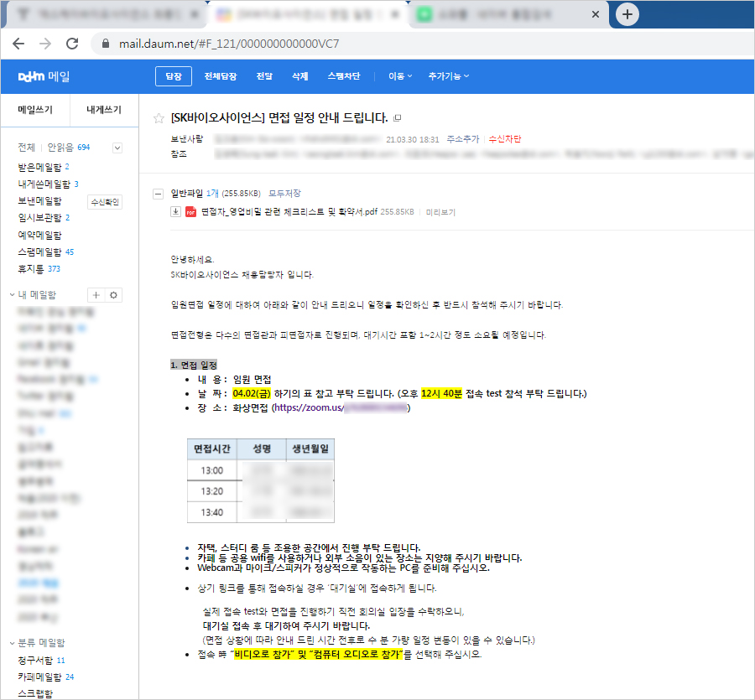755x700 pixels.
Task: Collapse the 일반파일 attachment section
Action: pyautogui.click(x=158, y=194)
